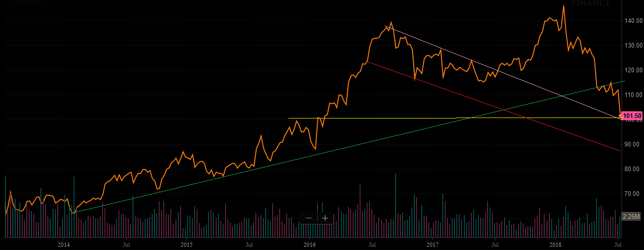Click the Jul label after 2018

(x=618, y=244)
